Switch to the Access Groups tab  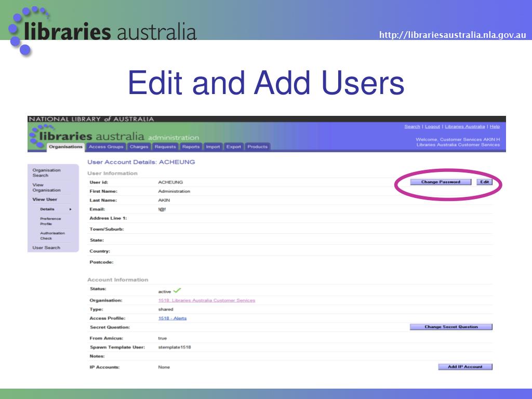pyautogui.click(x=106, y=147)
